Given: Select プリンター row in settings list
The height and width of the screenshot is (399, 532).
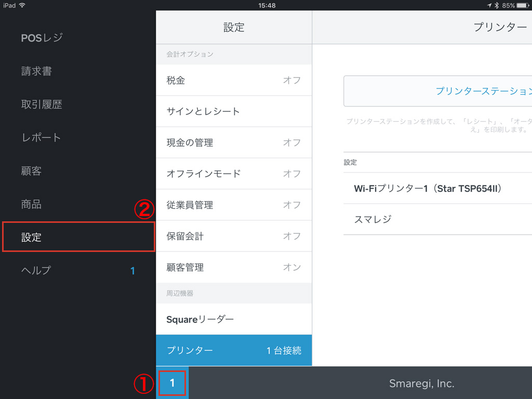Looking at the screenshot, I should [234, 350].
